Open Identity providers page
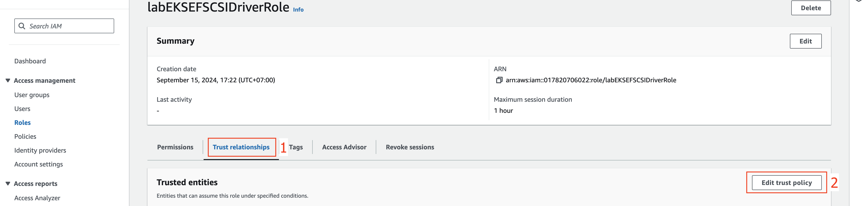This screenshot has width=868, height=206. click(40, 150)
